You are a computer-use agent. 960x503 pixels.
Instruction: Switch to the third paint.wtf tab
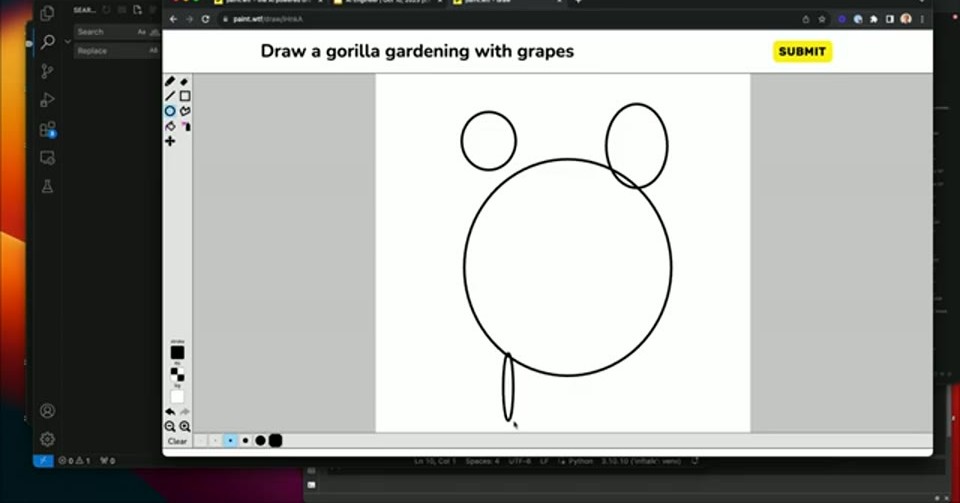[x=508, y=2]
